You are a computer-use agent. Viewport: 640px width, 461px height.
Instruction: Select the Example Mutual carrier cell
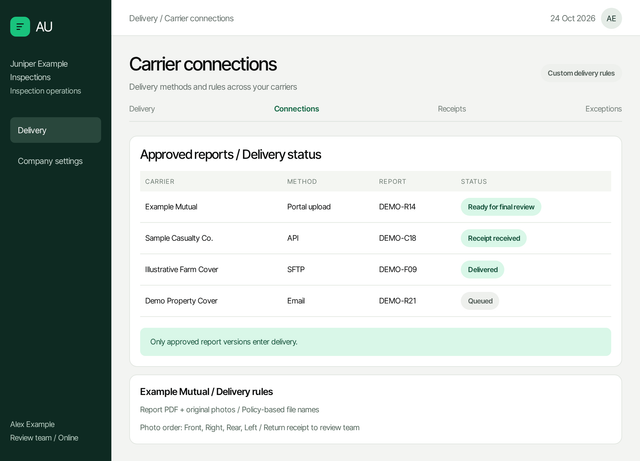[x=171, y=207]
